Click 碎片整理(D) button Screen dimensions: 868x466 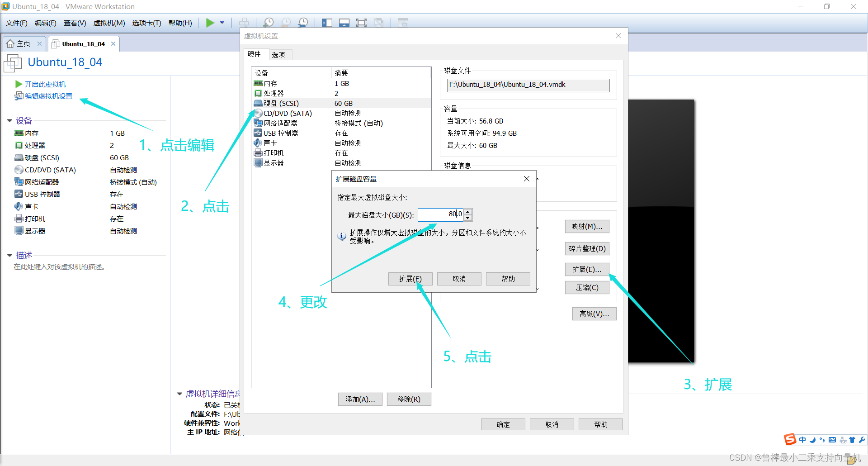(587, 248)
